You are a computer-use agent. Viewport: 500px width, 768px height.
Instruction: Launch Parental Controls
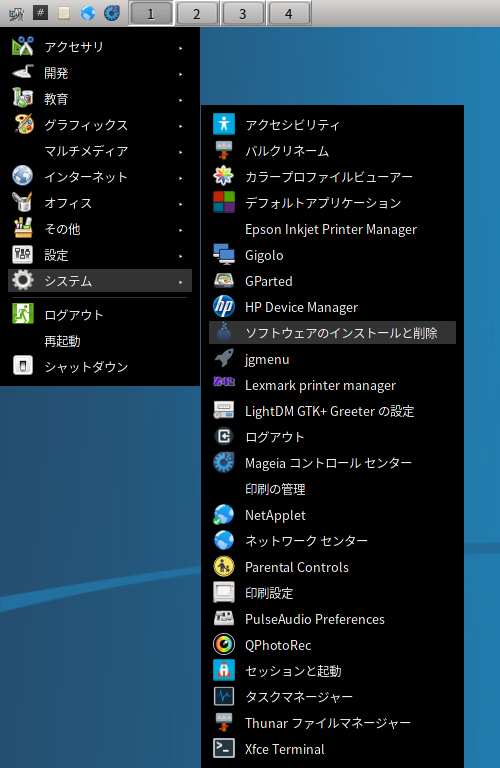coord(332,567)
